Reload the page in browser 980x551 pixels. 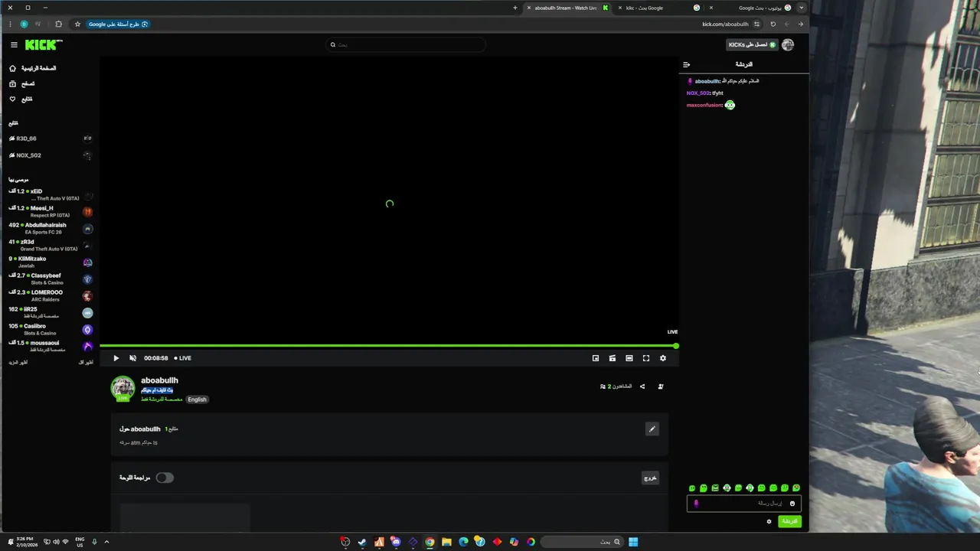tap(773, 24)
